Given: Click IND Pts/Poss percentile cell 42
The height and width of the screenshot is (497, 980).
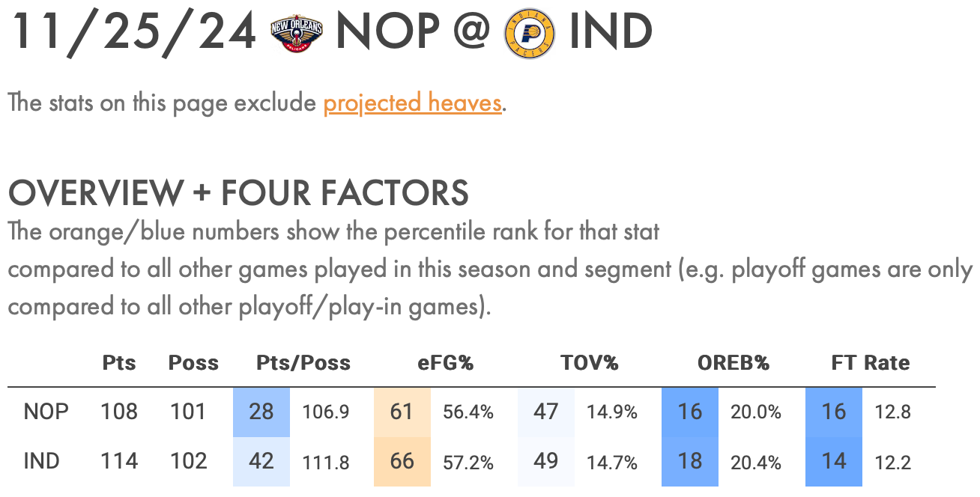Looking at the screenshot, I should [261, 461].
